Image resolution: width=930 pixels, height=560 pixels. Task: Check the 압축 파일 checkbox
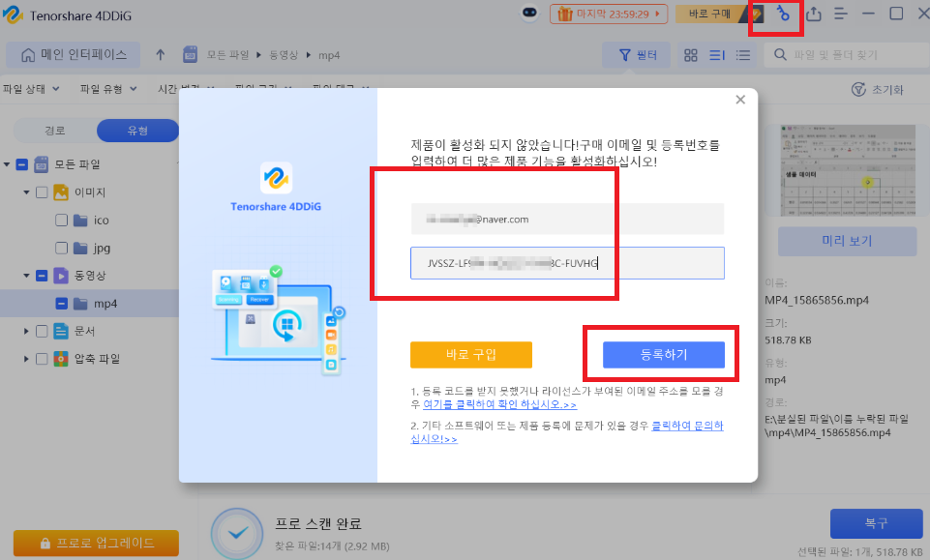(42, 359)
